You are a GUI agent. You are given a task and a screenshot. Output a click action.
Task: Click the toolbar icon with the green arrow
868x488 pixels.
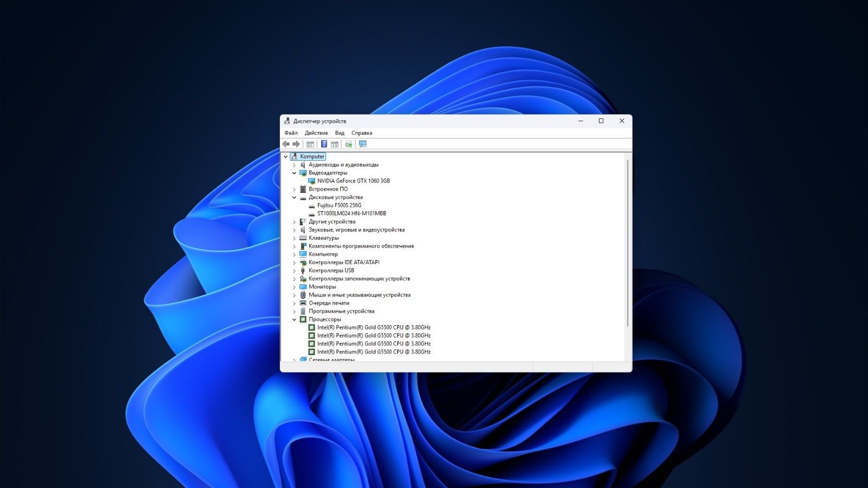point(348,144)
